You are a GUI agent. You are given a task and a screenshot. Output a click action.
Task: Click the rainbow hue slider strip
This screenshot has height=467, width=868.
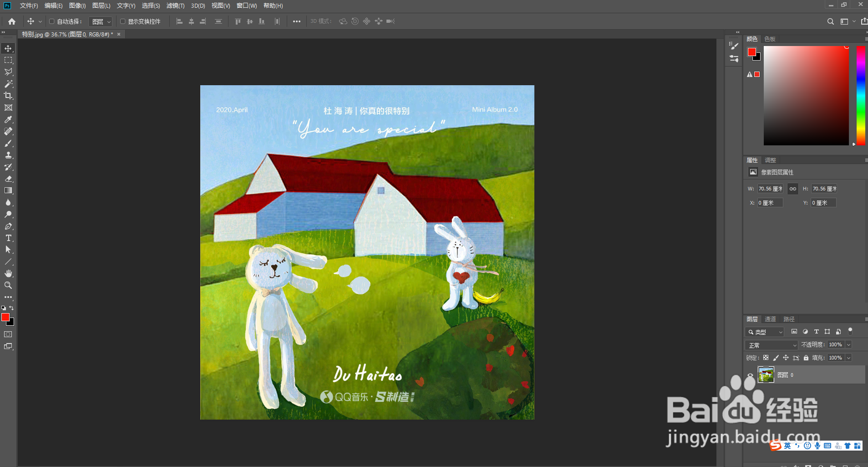(861, 96)
